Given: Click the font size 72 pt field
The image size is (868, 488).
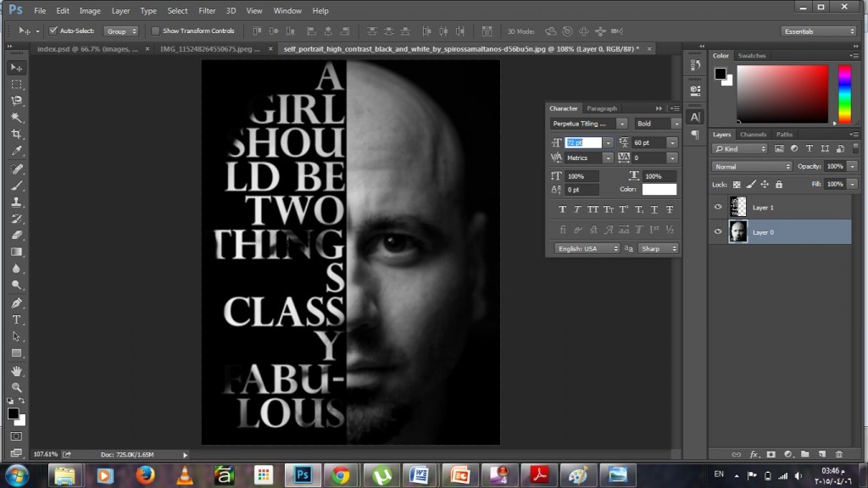Looking at the screenshot, I should [x=583, y=142].
